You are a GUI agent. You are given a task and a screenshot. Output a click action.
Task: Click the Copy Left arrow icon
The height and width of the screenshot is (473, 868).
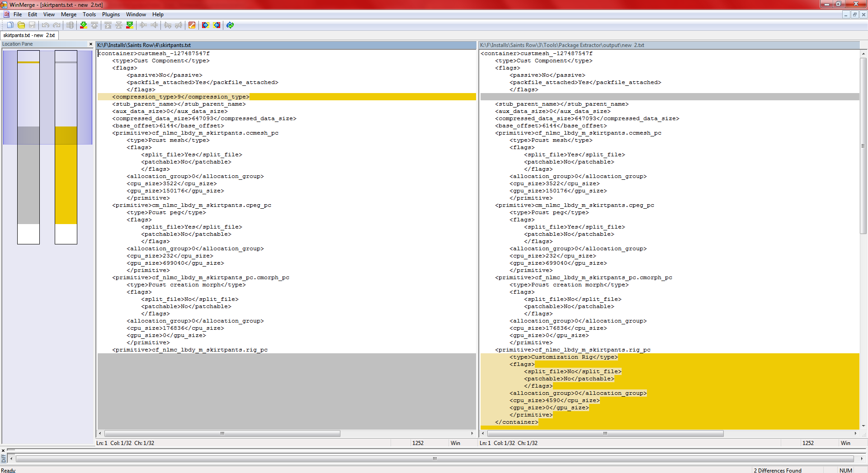coord(154,25)
